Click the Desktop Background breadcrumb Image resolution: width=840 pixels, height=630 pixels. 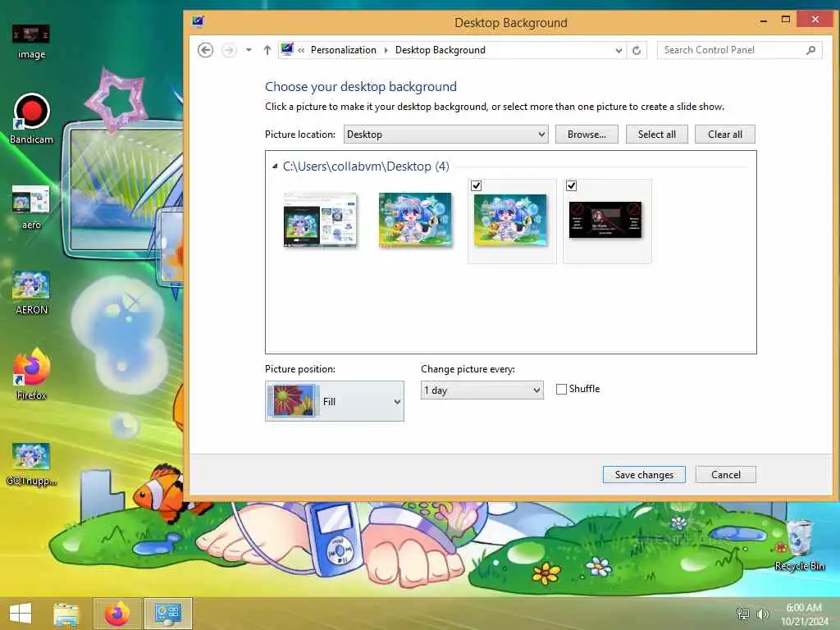click(441, 50)
